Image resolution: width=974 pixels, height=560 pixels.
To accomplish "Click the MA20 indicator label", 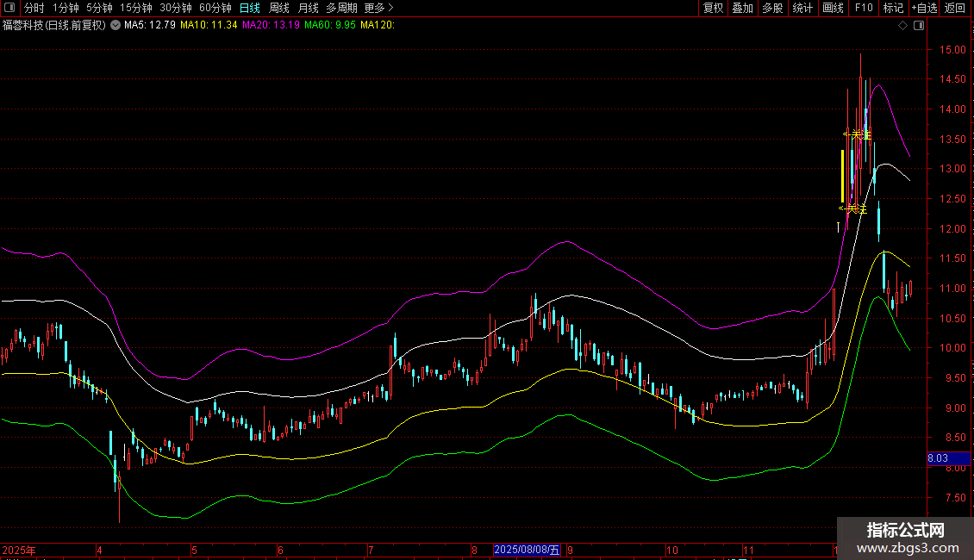I will click(x=271, y=26).
